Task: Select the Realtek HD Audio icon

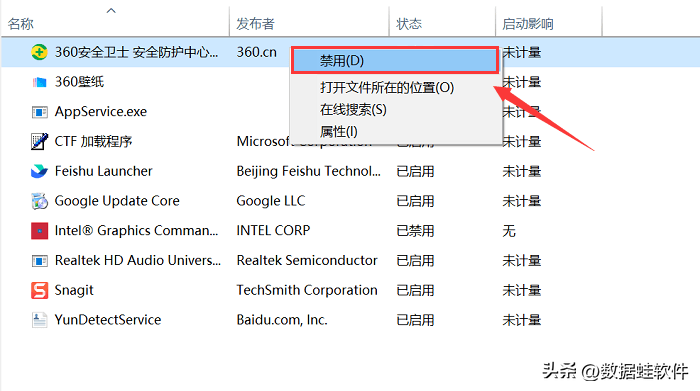Action: pos(39,261)
